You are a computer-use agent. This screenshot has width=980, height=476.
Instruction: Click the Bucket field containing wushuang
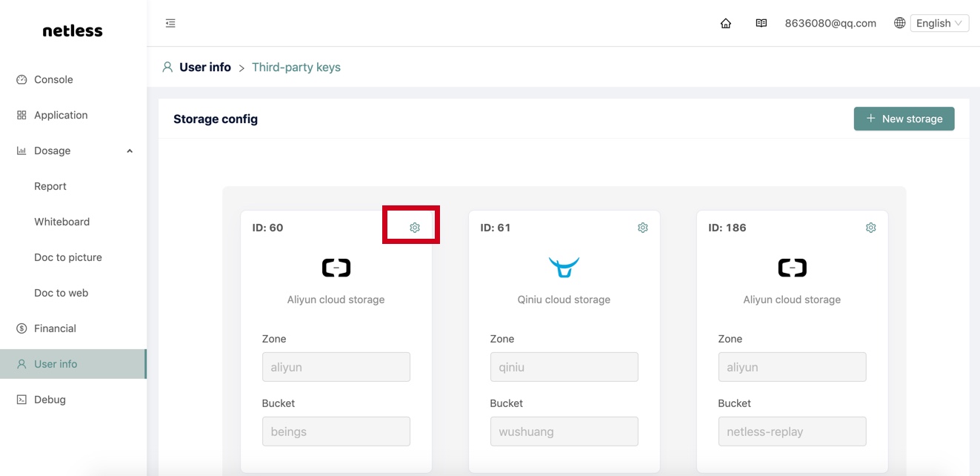(x=564, y=432)
